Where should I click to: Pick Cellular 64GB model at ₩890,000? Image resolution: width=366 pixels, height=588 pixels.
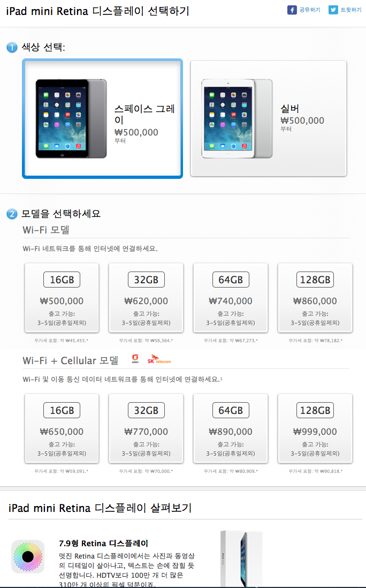tap(231, 428)
